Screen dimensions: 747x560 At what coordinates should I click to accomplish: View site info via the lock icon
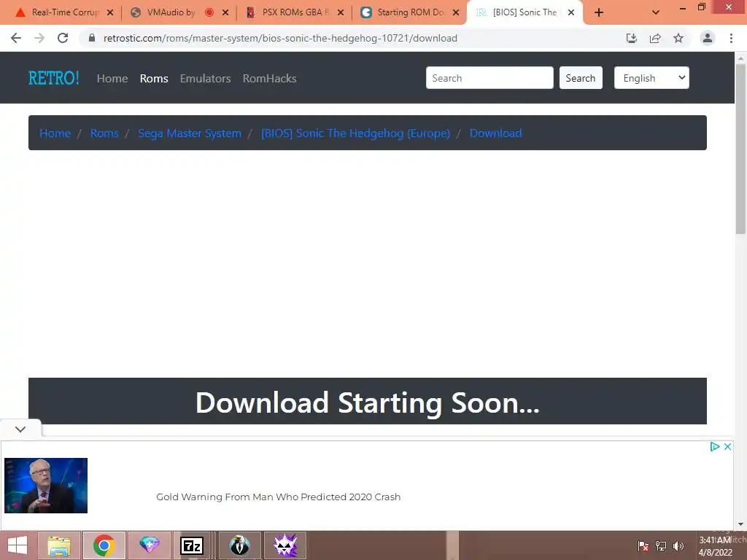pos(92,38)
